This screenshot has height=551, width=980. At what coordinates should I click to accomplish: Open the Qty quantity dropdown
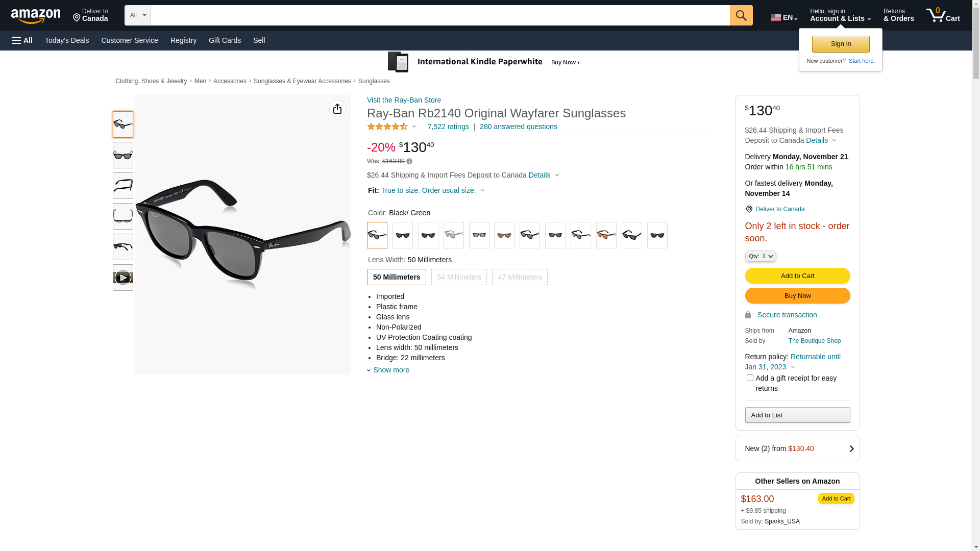coord(761,256)
